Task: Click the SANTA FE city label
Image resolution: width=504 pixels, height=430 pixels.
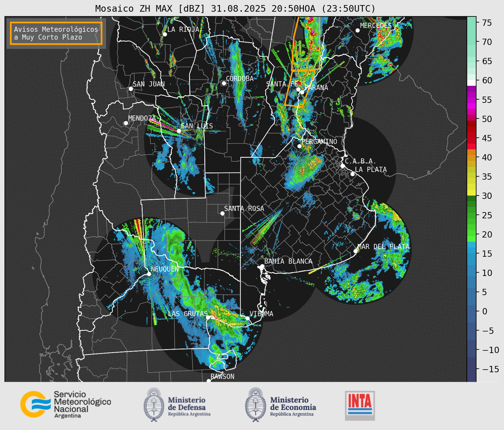Action: [x=282, y=84]
